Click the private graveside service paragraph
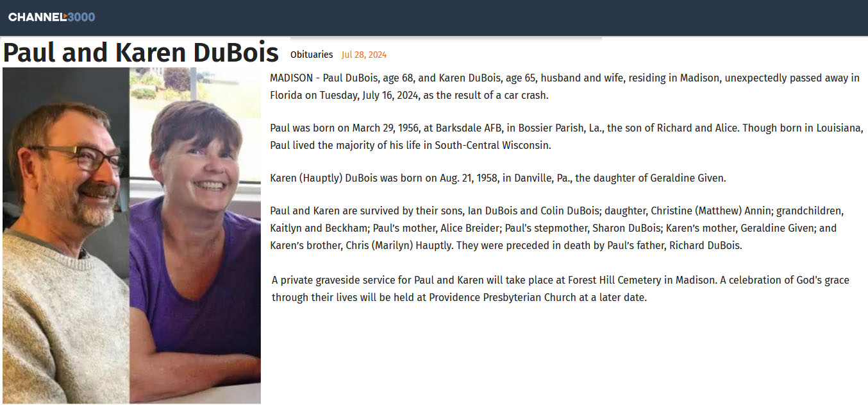This screenshot has width=868, height=405. click(560, 289)
